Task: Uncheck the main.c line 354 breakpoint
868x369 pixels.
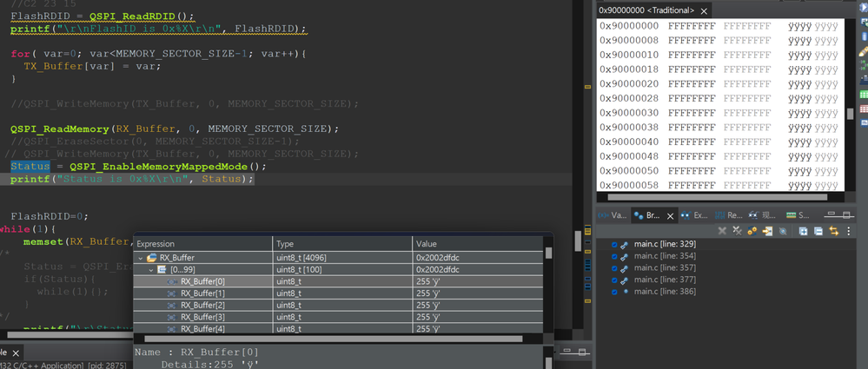Action: coord(614,256)
